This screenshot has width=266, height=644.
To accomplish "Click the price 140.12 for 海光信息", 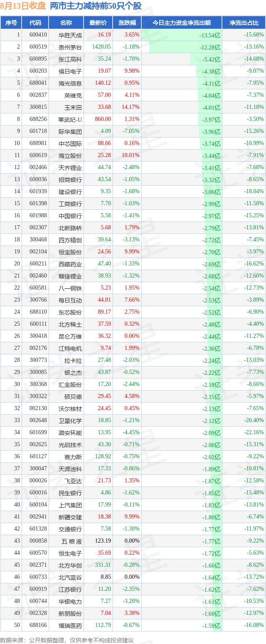I will [x=103, y=83].
